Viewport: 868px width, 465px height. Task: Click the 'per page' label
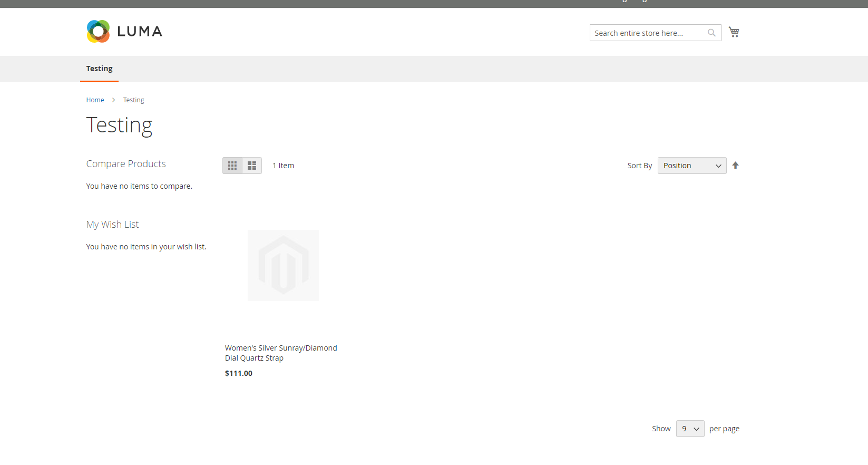coord(724,429)
